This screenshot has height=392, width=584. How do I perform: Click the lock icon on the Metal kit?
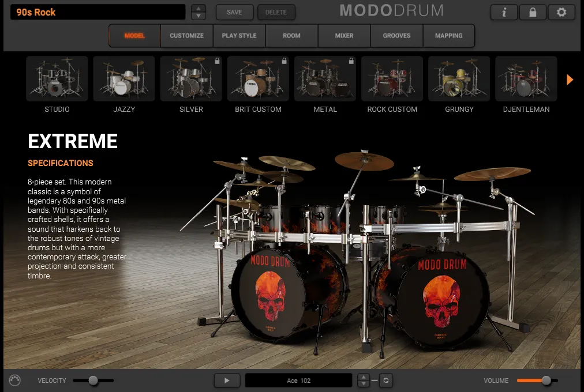[x=351, y=61]
